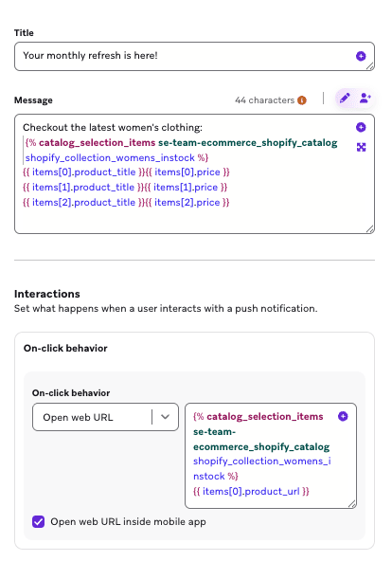Click the chevron arrow next to Open web URL
392x561 pixels.
[165, 417]
